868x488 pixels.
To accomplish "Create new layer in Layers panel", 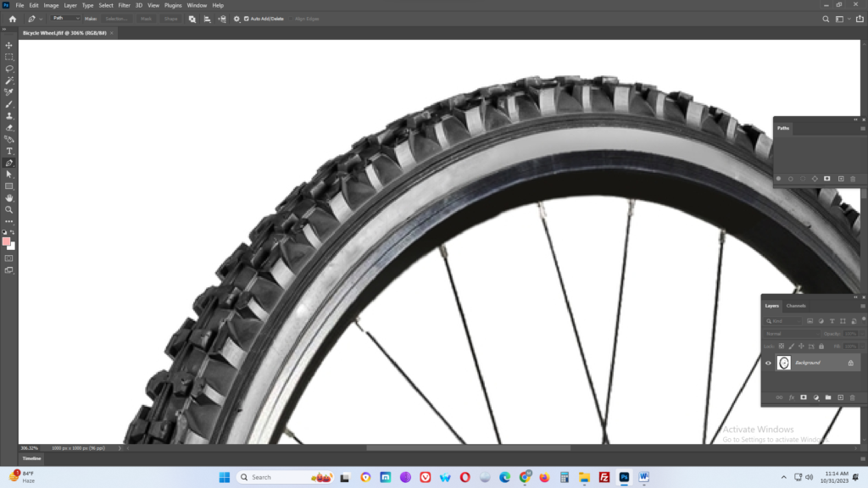I will (x=840, y=397).
